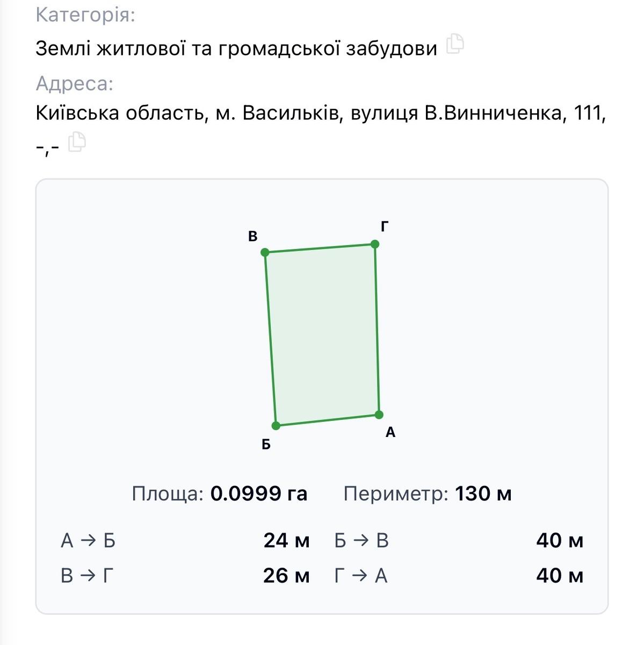This screenshot has height=645, width=644.
Task: Click the Б → В 40 м measurement
Action: (459, 540)
